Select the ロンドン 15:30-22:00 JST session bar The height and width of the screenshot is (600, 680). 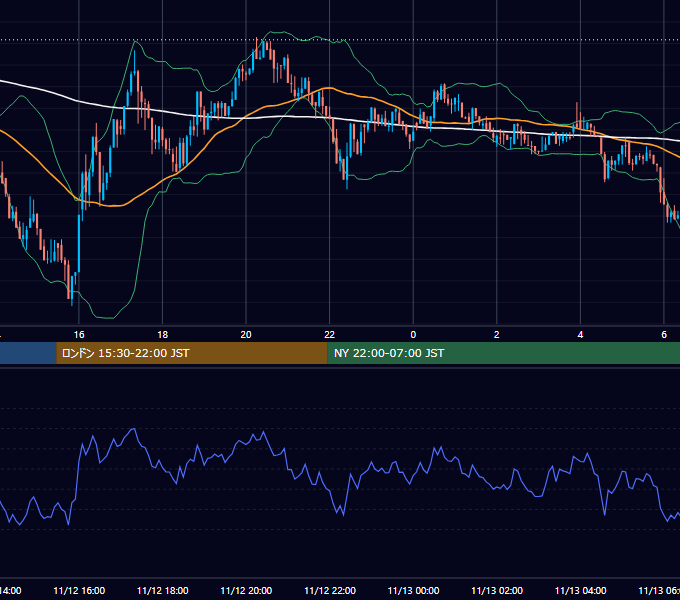pos(192,353)
